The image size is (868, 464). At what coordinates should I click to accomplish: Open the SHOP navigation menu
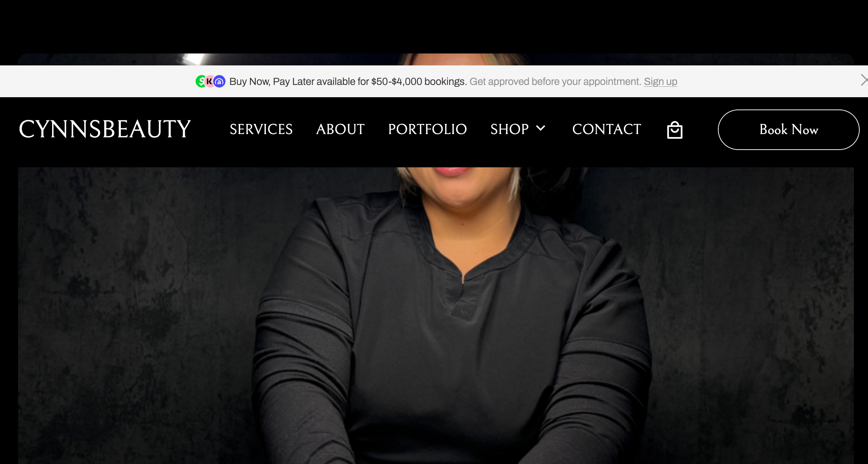510,129
